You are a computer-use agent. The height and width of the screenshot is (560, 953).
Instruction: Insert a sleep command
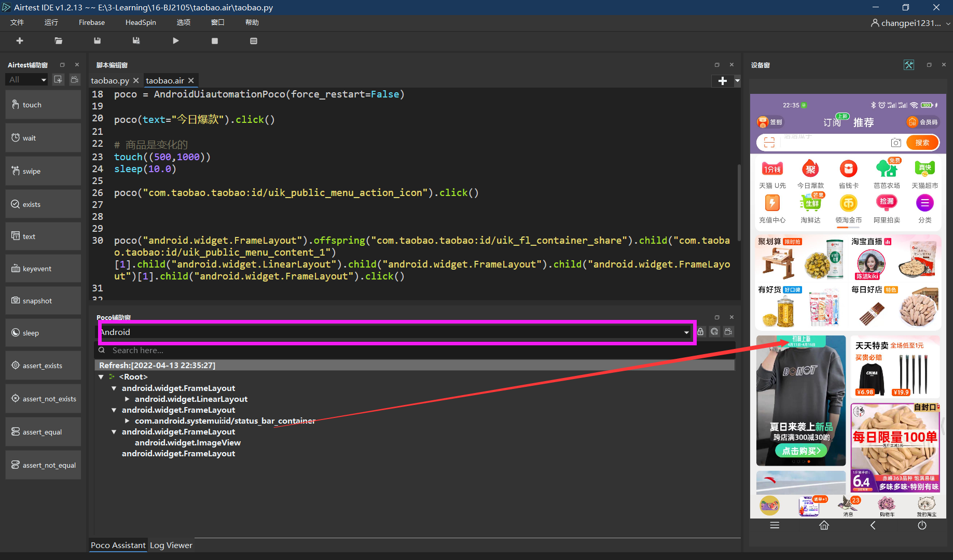tap(43, 333)
